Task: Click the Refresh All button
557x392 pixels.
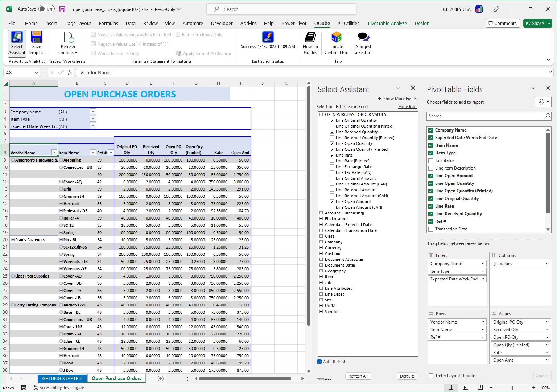Action: pyautogui.click(x=358, y=376)
